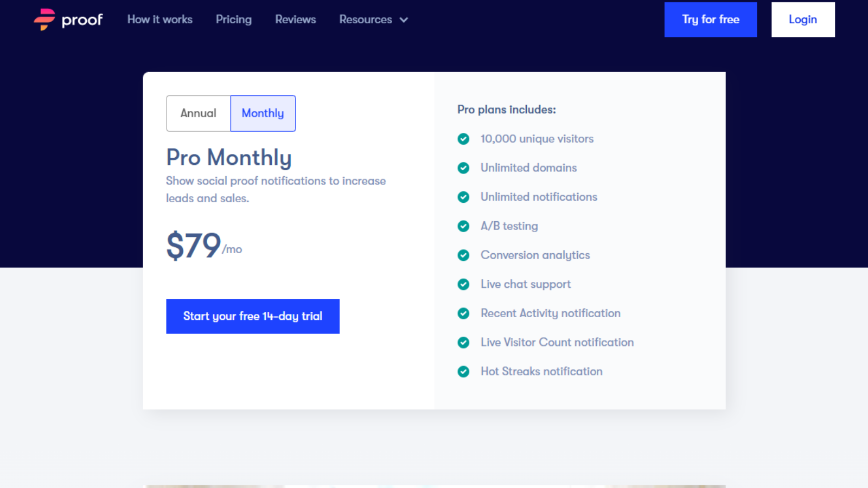Click checkmark beside Conversion analytics

coord(463,255)
